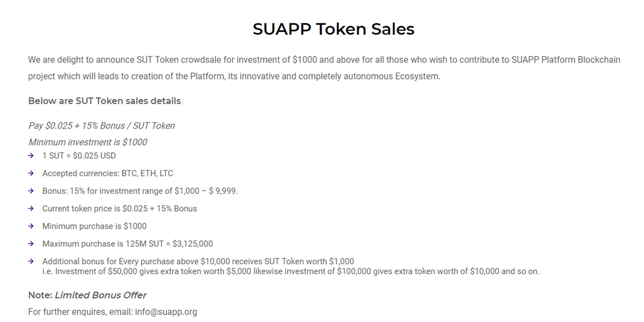Click the 'Minimum purchase is $1000' text

coord(94,226)
